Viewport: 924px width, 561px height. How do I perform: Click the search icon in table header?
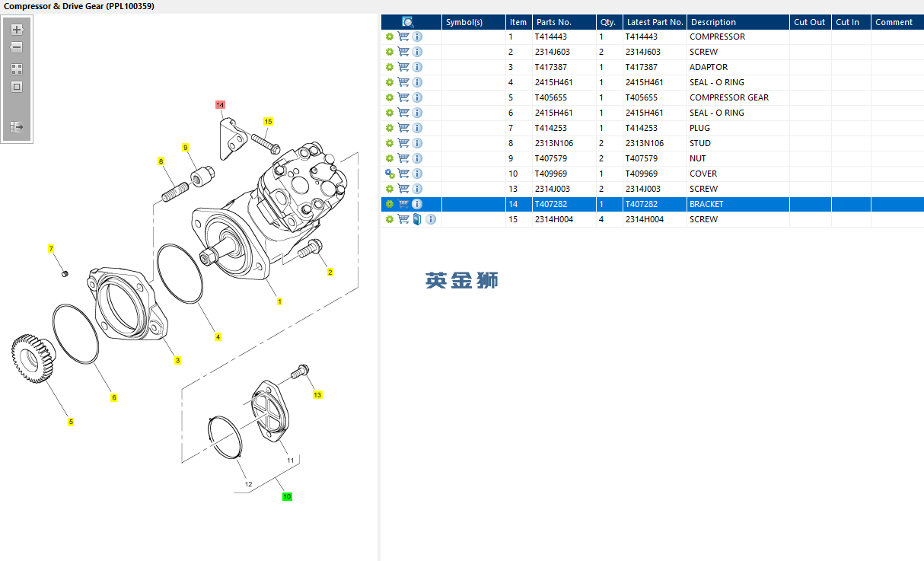tap(408, 22)
